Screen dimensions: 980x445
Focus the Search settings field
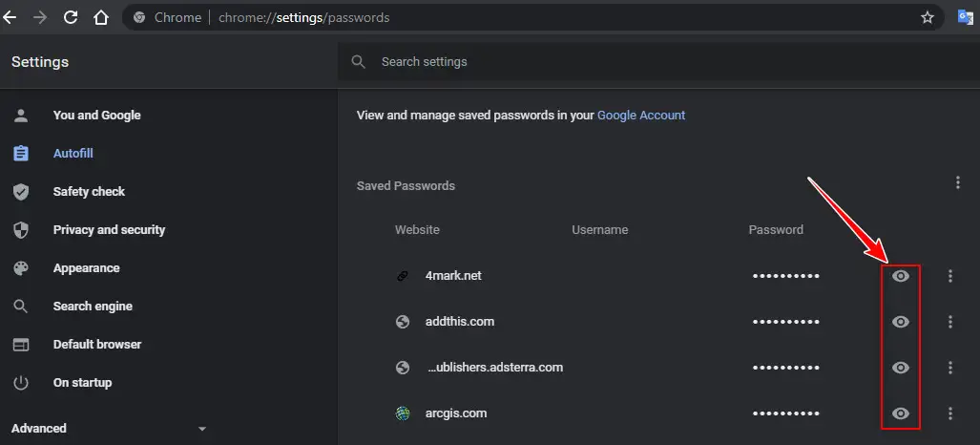pos(658,61)
